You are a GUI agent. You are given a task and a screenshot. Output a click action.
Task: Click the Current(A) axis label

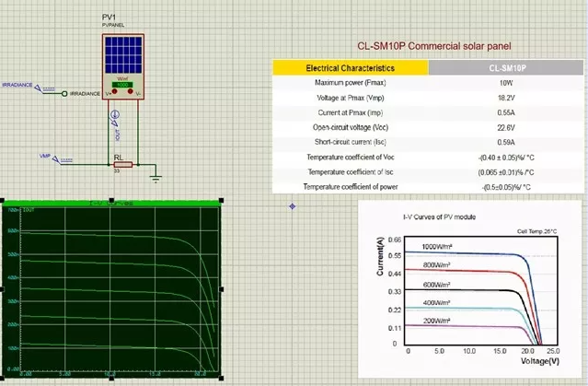click(380, 256)
